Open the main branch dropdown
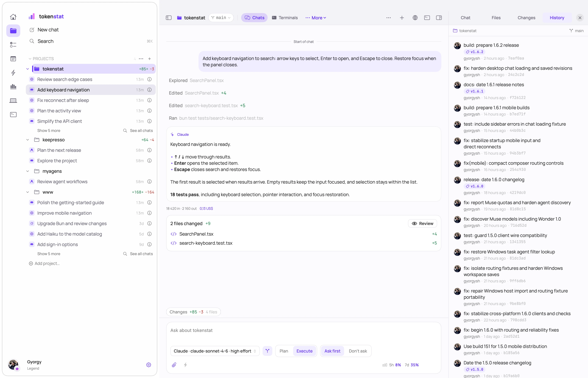 click(x=221, y=18)
